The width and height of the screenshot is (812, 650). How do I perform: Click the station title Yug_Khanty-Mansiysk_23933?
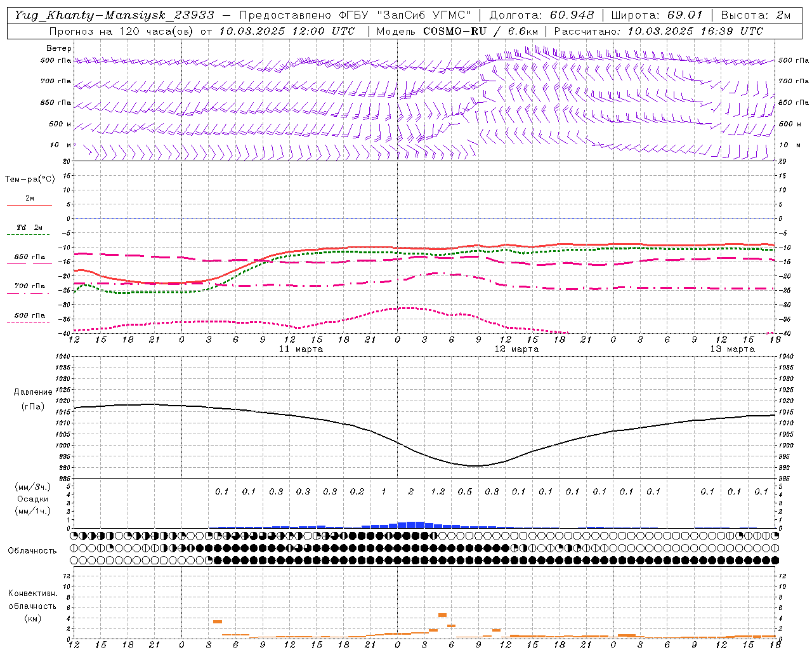[114, 15]
